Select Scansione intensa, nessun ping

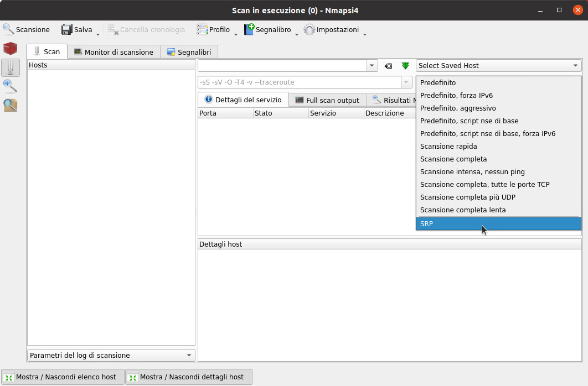click(499, 172)
